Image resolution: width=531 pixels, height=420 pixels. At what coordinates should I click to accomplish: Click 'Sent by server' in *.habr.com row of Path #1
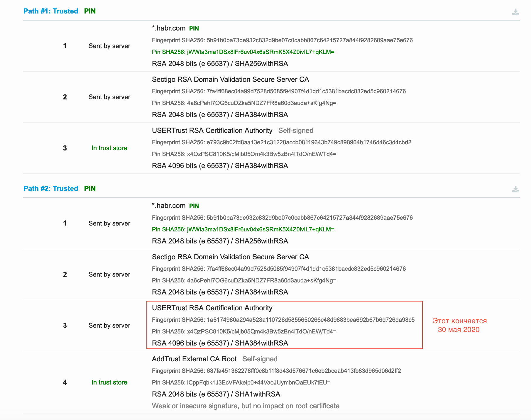click(x=109, y=46)
